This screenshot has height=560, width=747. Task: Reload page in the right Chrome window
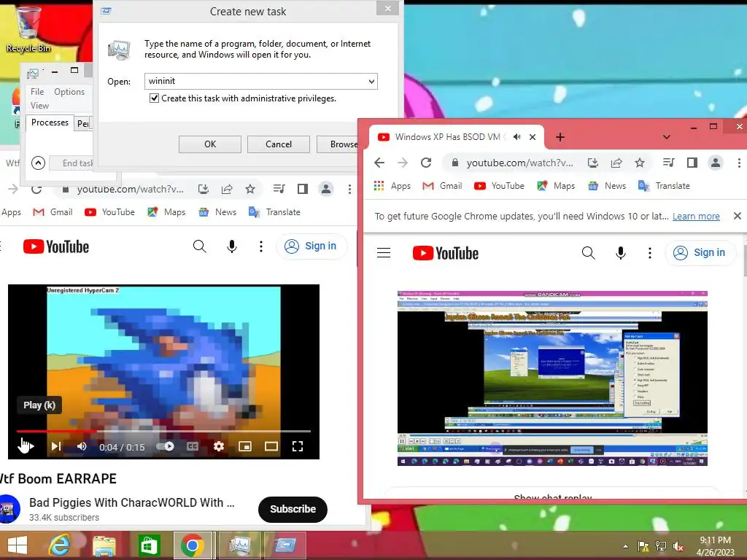coord(426,163)
